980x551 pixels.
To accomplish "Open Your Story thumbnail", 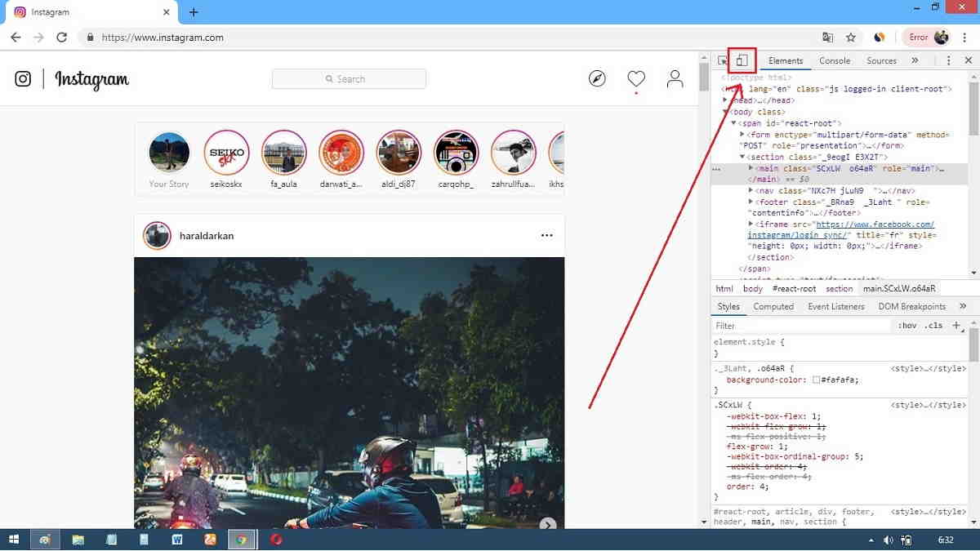I will (169, 153).
